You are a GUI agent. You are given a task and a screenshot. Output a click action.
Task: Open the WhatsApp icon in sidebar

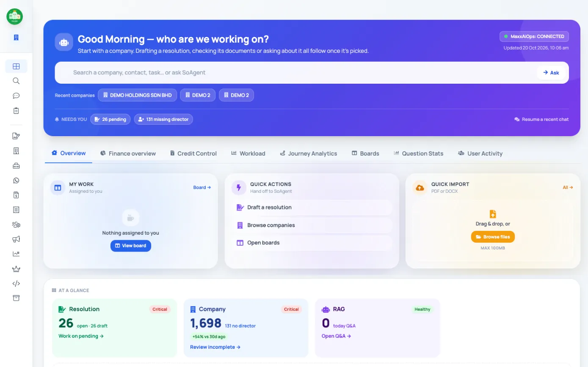(x=16, y=181)
